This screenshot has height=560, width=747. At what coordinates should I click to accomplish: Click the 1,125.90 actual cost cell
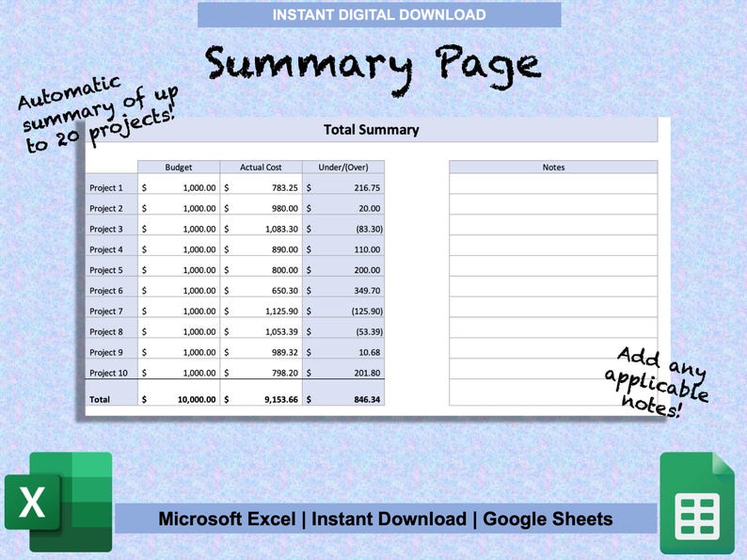(261, 308)
